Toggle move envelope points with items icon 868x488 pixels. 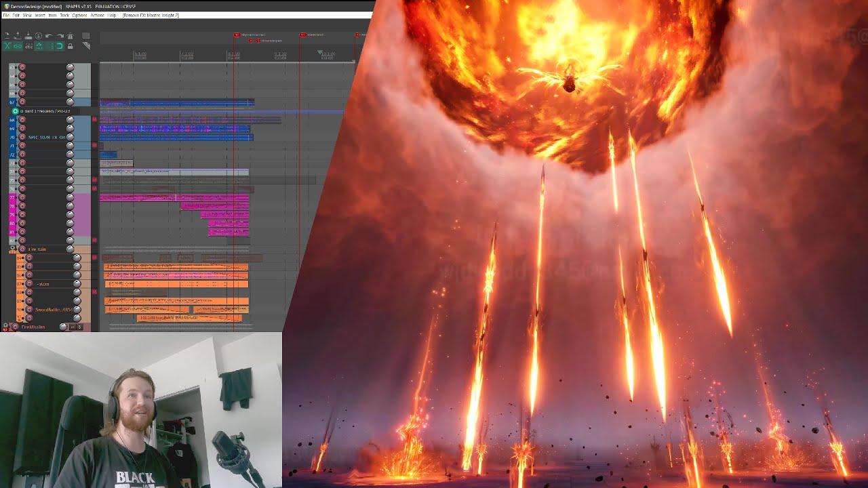[39, 46]
